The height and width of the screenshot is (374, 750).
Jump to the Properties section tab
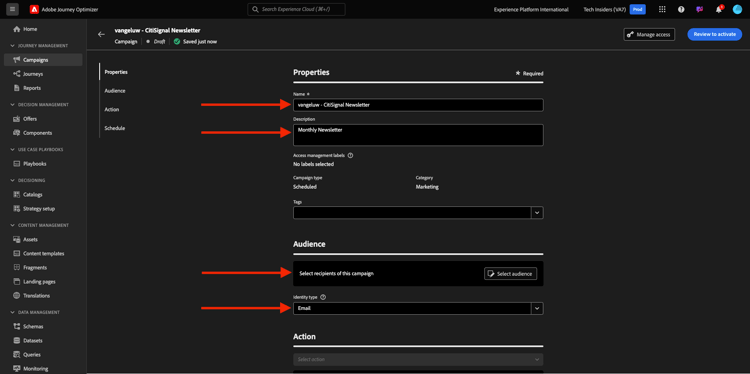116,72
